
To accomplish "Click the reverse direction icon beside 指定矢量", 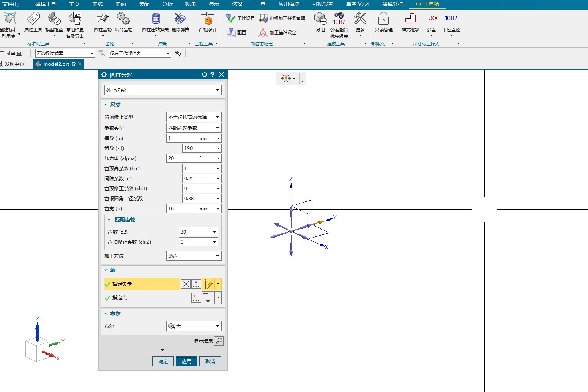I will point(186,284).
